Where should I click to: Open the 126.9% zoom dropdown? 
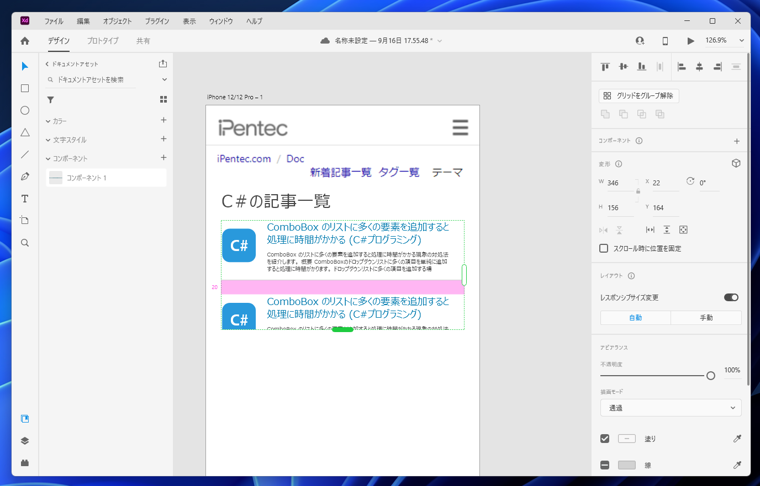741,41
